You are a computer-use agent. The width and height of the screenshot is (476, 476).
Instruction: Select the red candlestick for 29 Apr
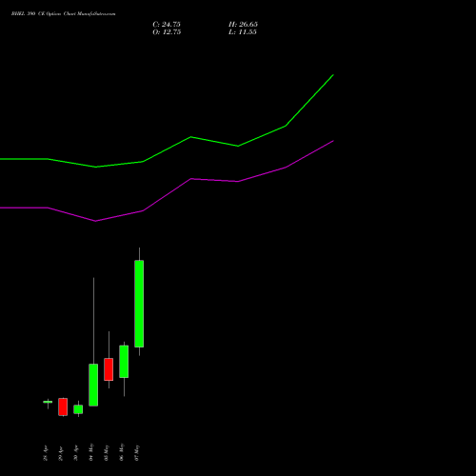(63, 407)
